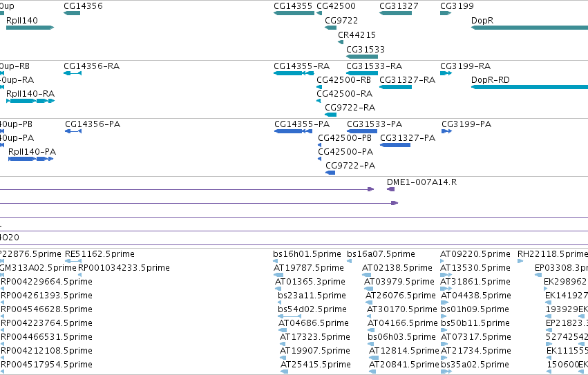Viewport: 588px width, 375px height.
Task: Select the AT17323.5prime EST label
Action: tap(315, 337)
